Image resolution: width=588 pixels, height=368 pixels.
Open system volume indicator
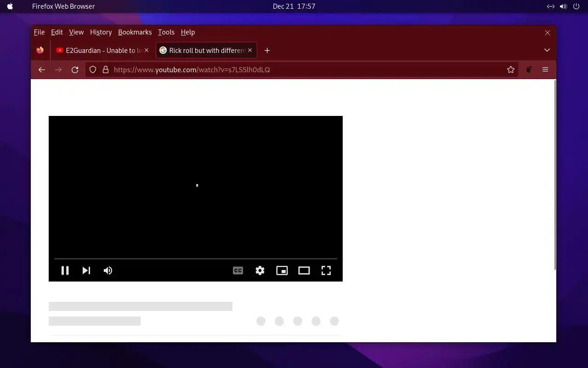point(563,6)
